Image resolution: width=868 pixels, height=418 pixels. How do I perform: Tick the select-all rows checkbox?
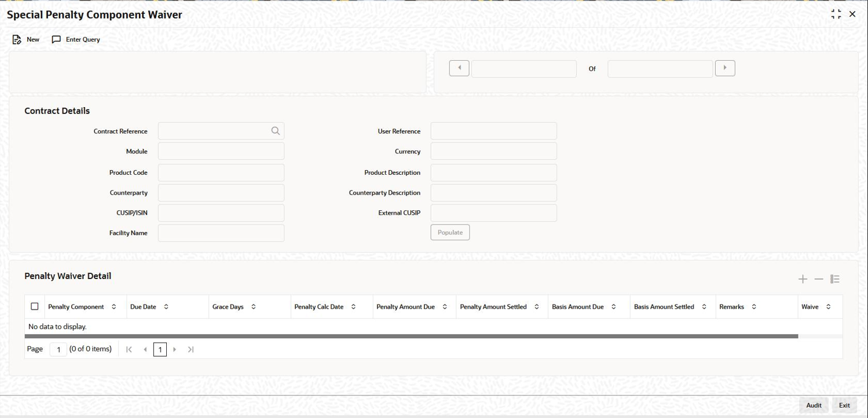pyautogui.click(x=35, y=306)
